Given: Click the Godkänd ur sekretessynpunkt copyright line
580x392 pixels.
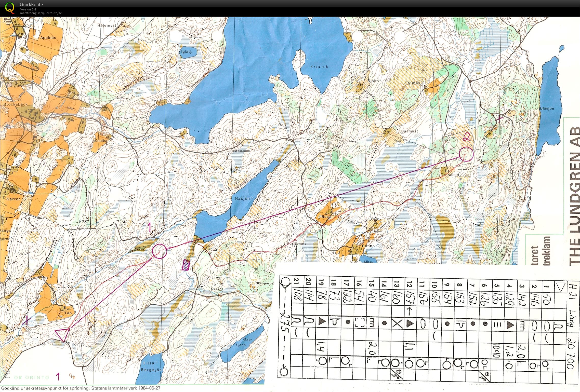Looking at the screenshot, I should click(81, 388).
